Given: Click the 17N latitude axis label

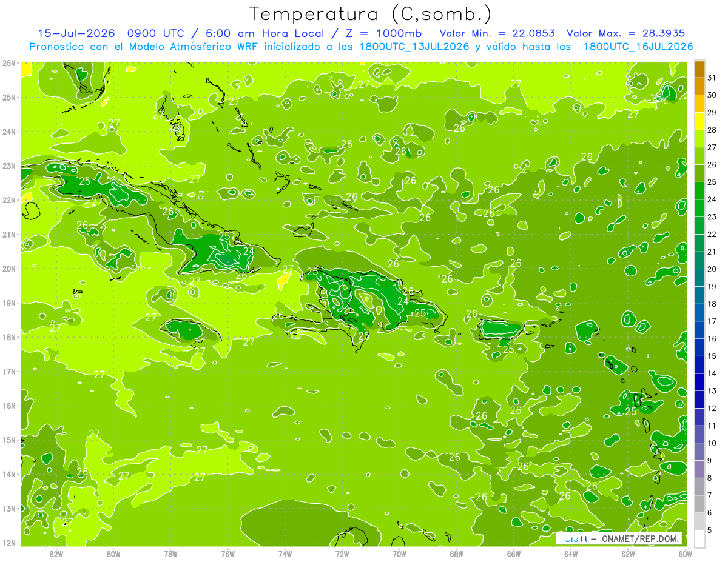Looking at the screenshot, I should [x=9, y=372].
